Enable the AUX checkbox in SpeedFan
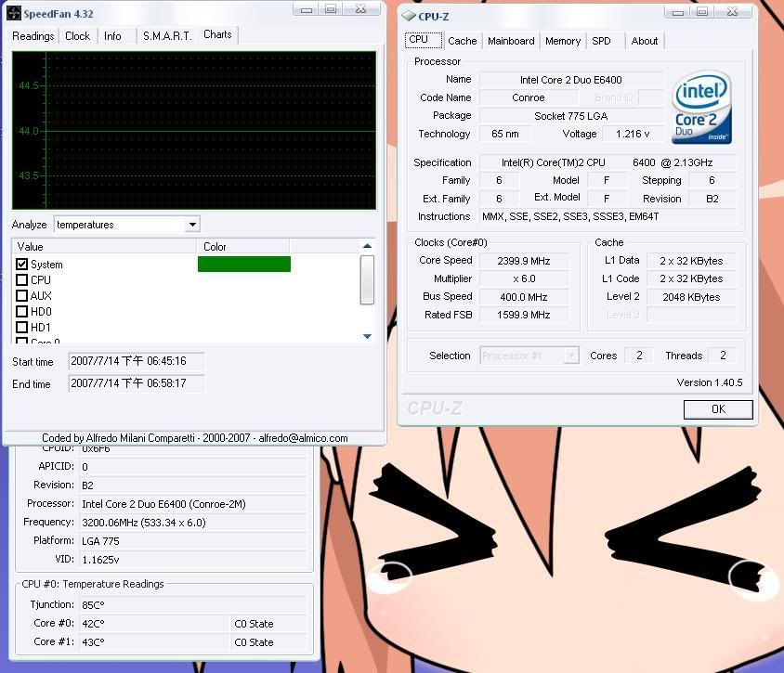Image resolution: width=784 pixels, height=673 pixels. pos(21,295)
